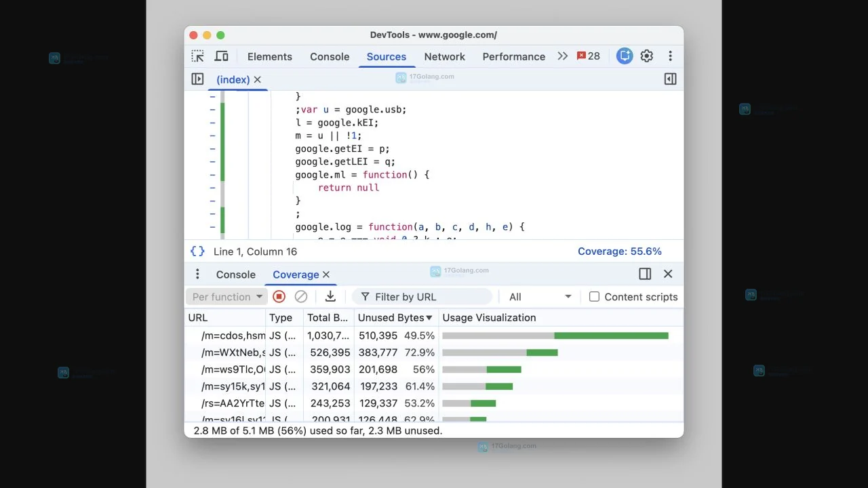Sort by the URL column header
The image size is (868, 488).
coord(225,317)
